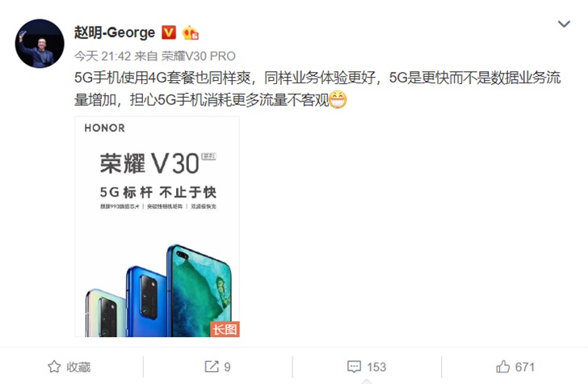The width and height of the screenshot is (588, 384).
Task: Toggle like on the 671 count
Action: coord(525,367)
